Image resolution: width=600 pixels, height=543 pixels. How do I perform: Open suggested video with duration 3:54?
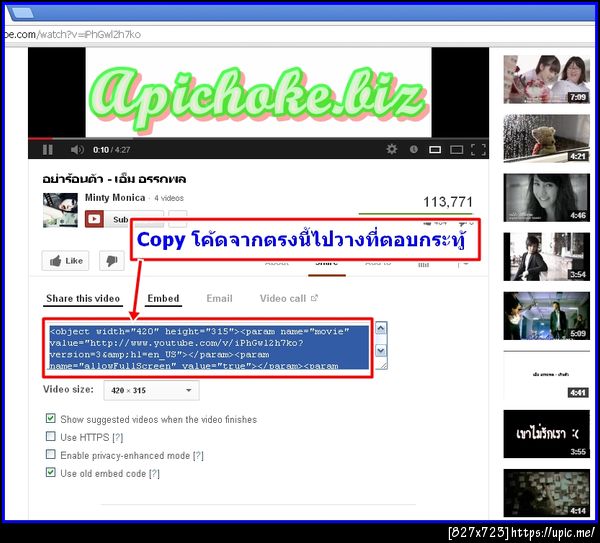point(546,256)
